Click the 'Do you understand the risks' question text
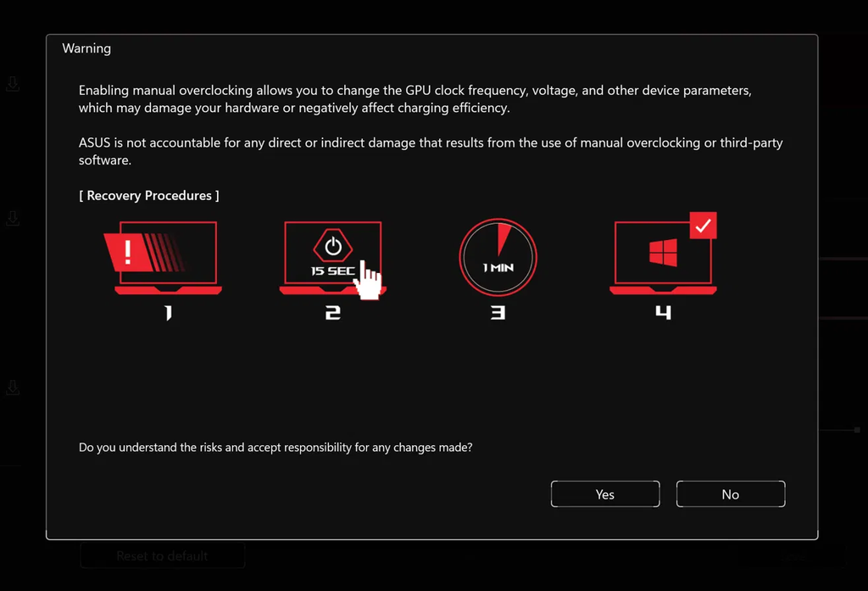Viewport: 868px width, 591px height. (275, 448)
